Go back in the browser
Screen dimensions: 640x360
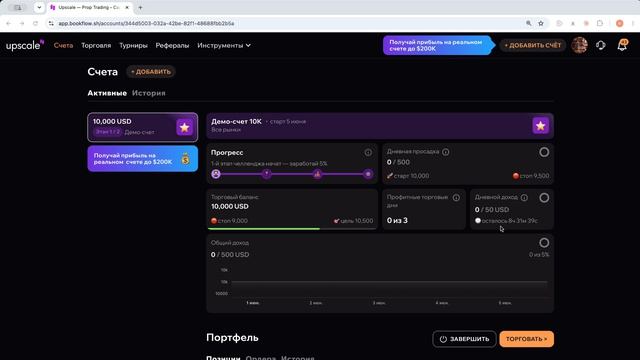click(9, 24)
